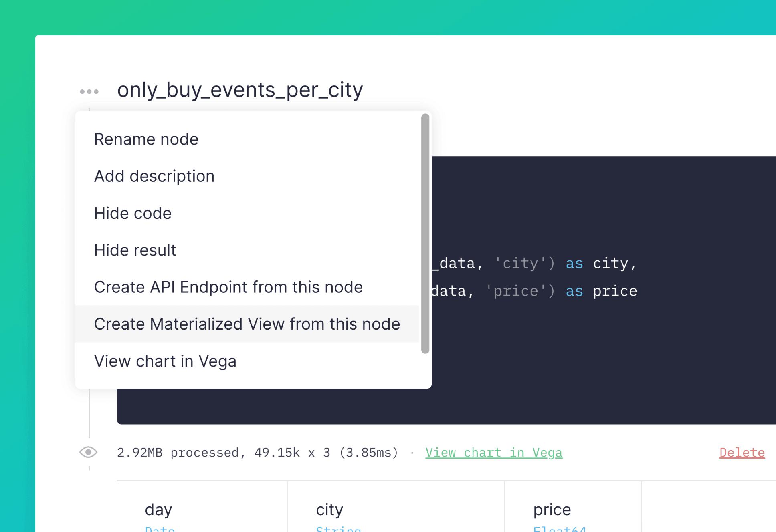
Task: Click the dropdown menu's vertical scrollbar
Action: [425, 234]
